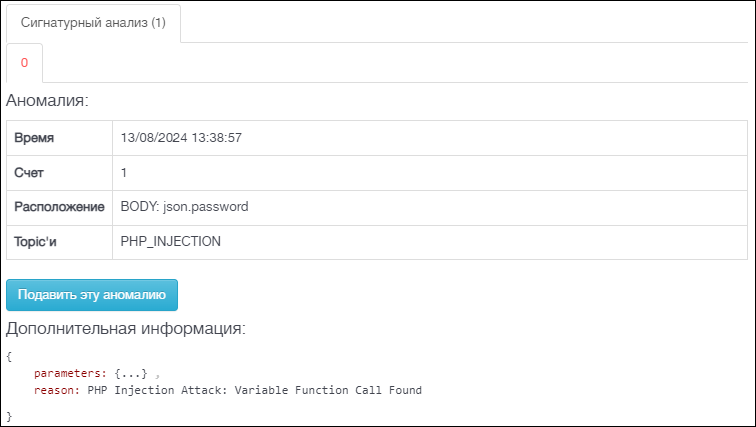
Task: Click the BODY: json.password location value
Action: [x=185, y=207]
